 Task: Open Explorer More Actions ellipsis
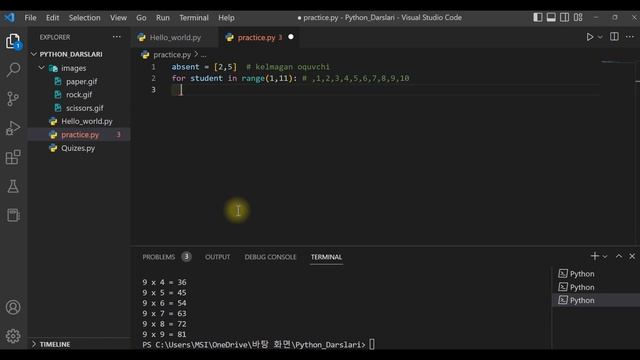point(117,37)
